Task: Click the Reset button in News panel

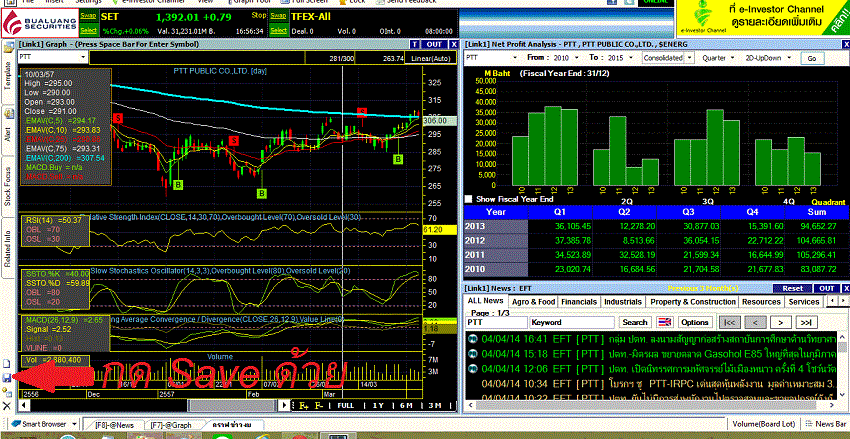Action: [x=793, y=288]
